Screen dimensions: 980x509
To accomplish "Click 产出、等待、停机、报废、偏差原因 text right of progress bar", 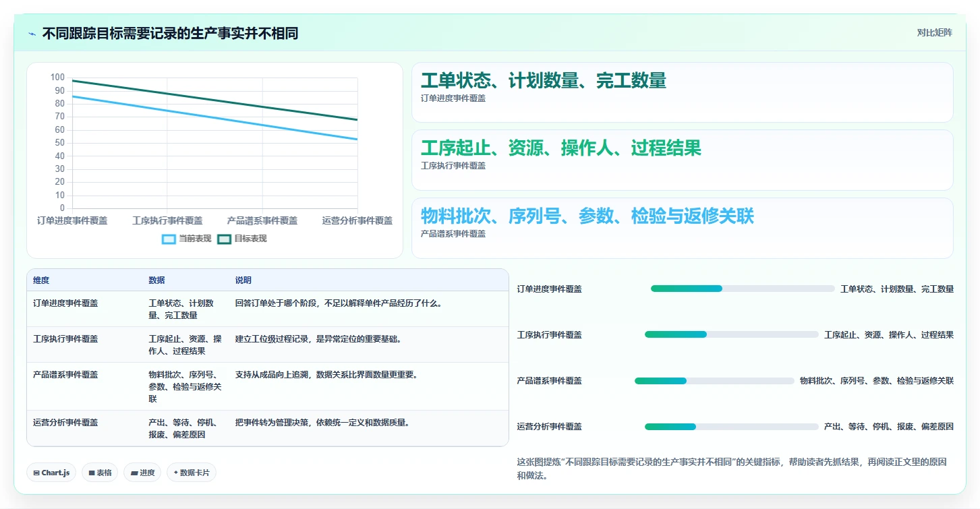I will pyautogui.click(x=889, y=427).
